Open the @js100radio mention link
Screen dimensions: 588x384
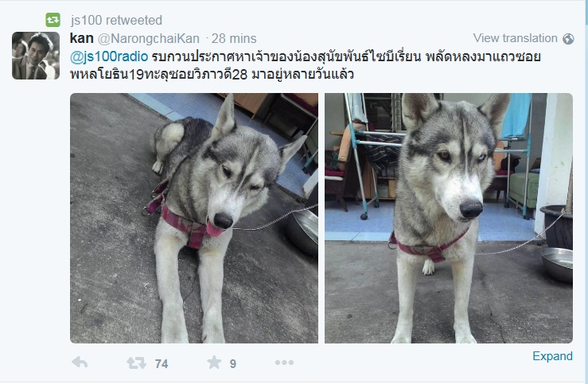click(109, 56)
